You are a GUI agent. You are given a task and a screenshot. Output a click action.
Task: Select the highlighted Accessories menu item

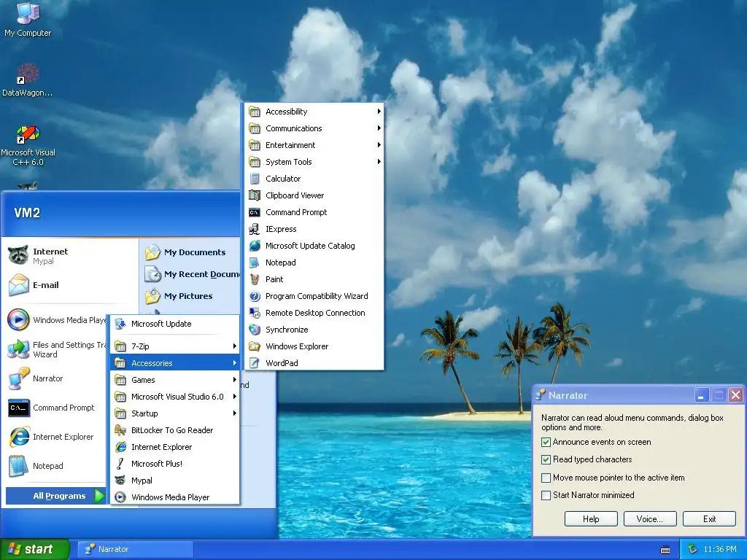[175, 363]
